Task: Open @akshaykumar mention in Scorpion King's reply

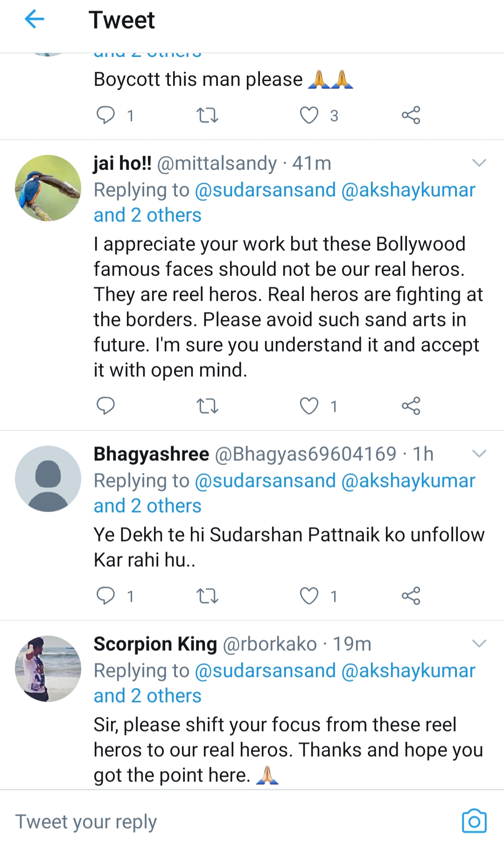Action: [408, 671]
